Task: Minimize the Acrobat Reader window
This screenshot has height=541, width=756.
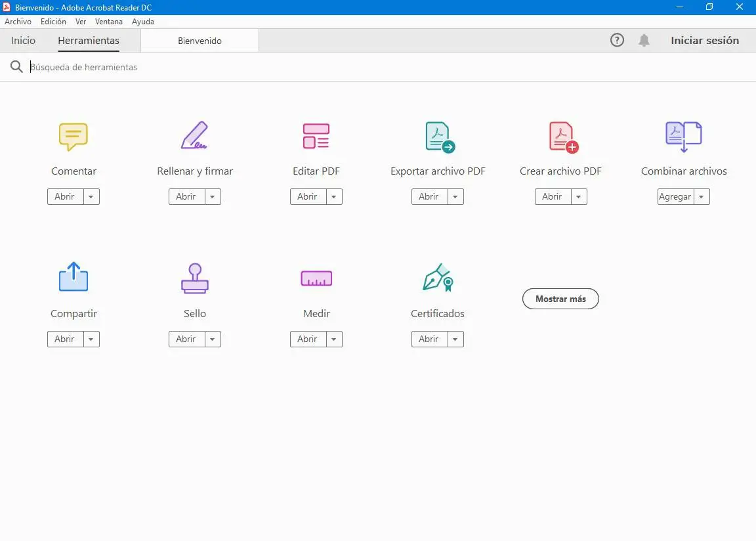Action: (x=680, y=7)
